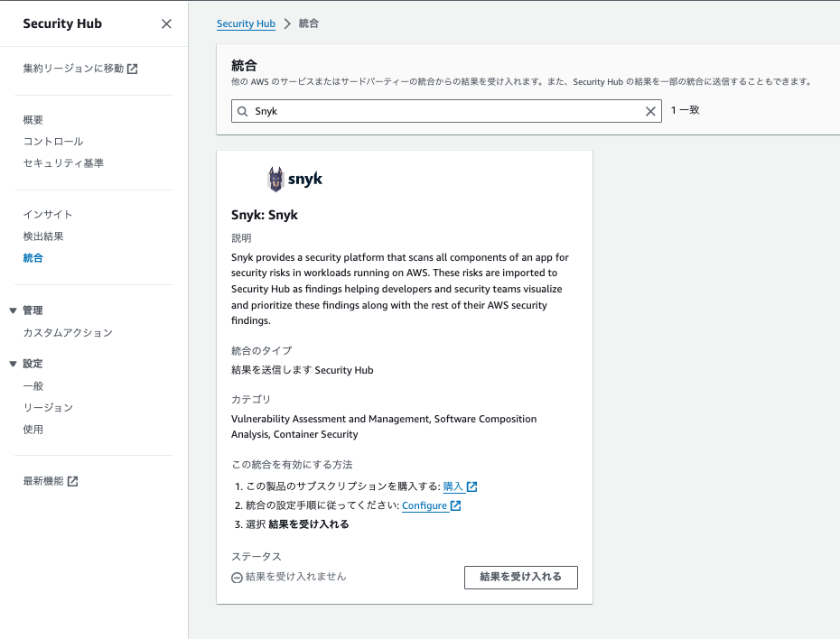Image resolution: width=840 pixels, height=639 pixels.
Task: Open インサイト page
Action: point(48,215)
